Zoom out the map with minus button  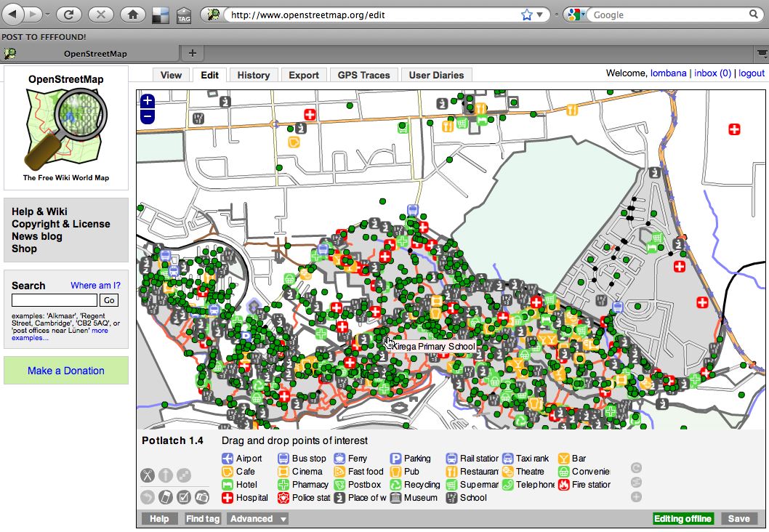pos(148,117)
